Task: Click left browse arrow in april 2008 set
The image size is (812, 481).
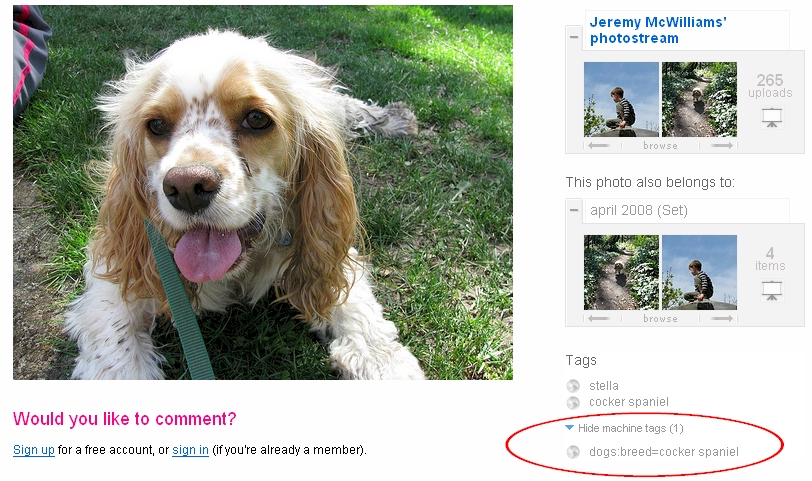Action: [599, 318]
